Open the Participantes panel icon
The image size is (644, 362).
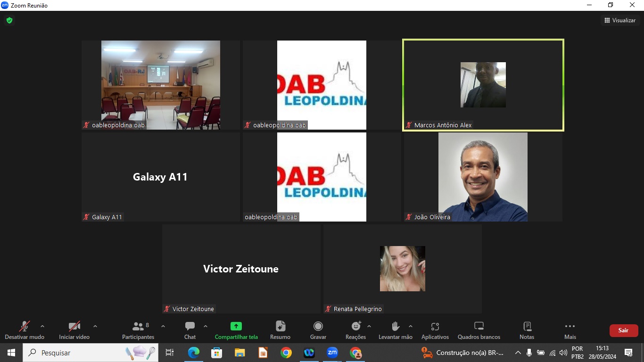(138, 326)
